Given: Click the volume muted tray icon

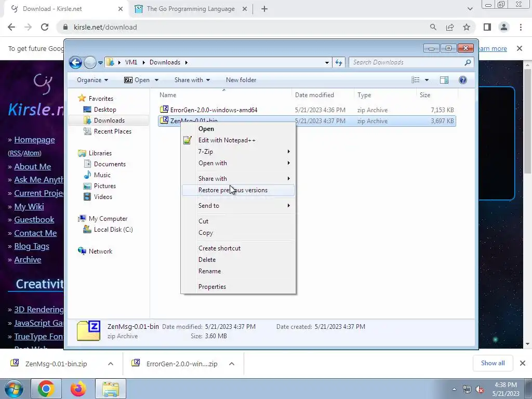Looking at the screenshot, I should pyautogui.click(x=480, y=390).
